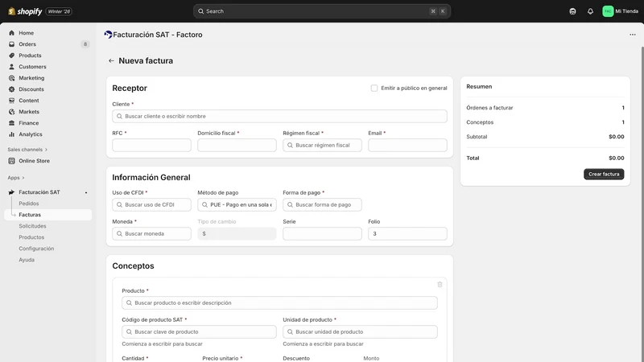The width and height of the screenshot is (644, 362).
Task: Open the sidekick assistant icon in the top bar
Action: tap(572, 11)
